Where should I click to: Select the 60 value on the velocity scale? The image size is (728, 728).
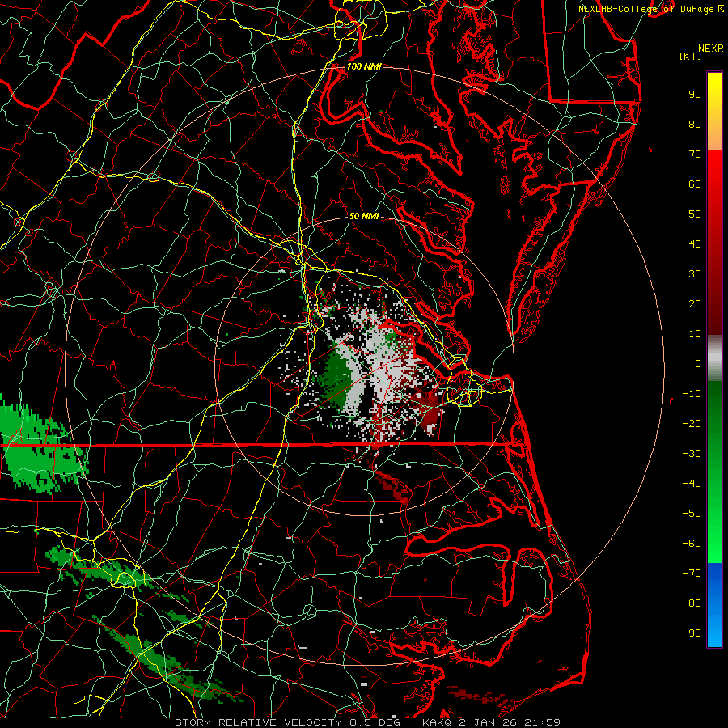pyautogui.click(x=695, y=184)
